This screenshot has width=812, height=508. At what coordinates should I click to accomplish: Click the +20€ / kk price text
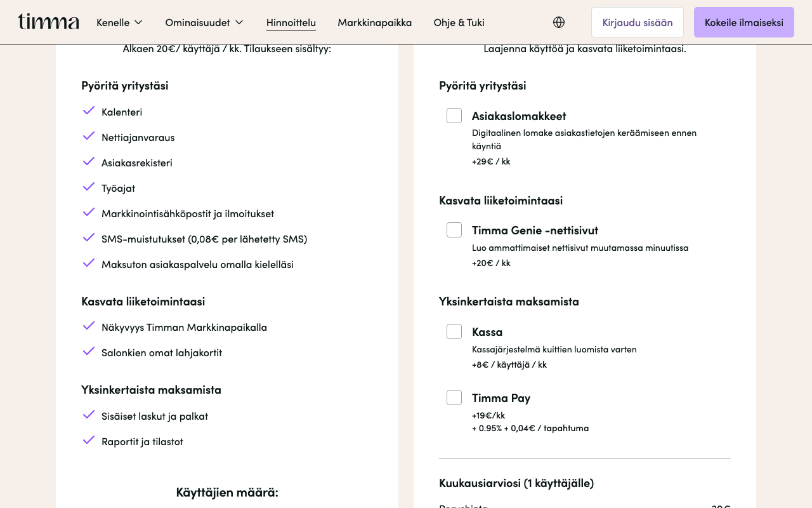[491, 263]
